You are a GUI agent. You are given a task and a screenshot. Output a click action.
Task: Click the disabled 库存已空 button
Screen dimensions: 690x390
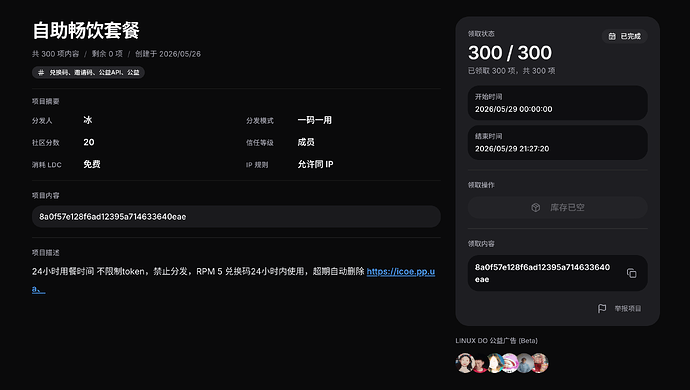[558, 207]
